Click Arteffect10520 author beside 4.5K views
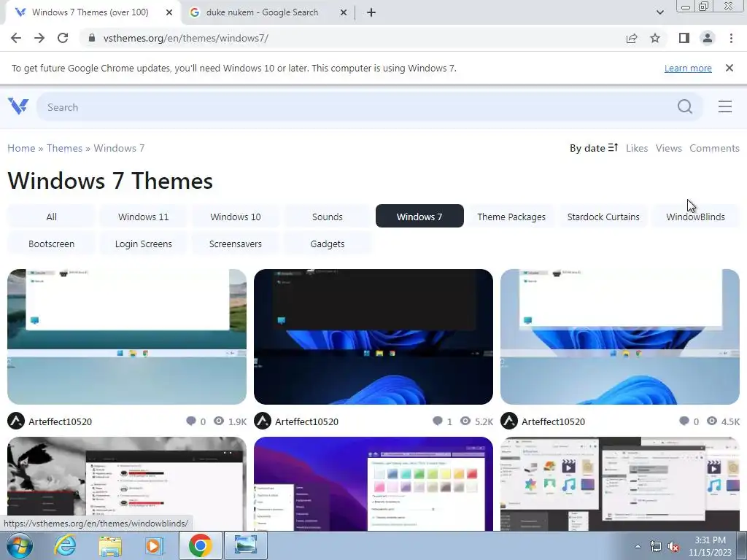The image size is (747, 560). point(553,421)
